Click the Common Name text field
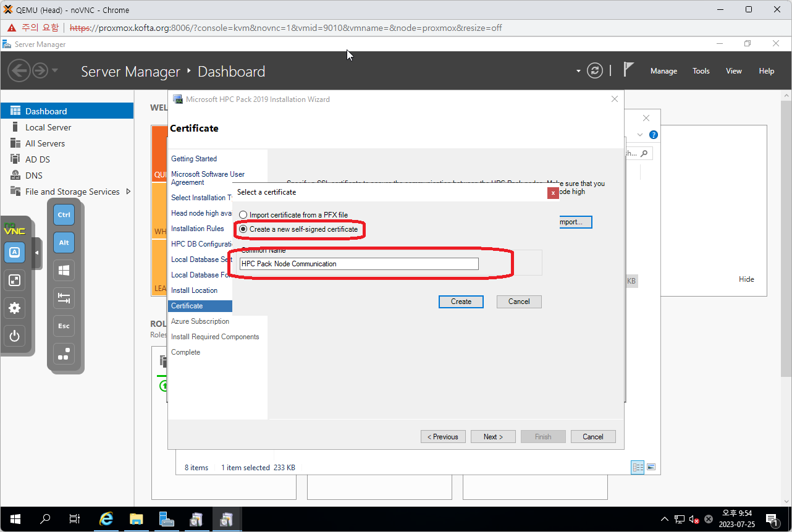The height and width of the screenshot is (532, 792). tap(358, 264)
